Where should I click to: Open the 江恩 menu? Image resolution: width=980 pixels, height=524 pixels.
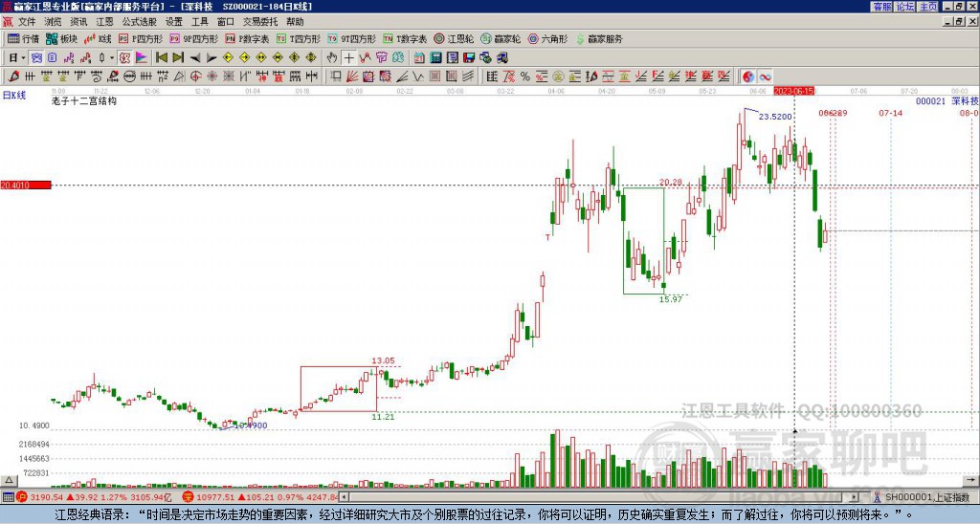104,22
